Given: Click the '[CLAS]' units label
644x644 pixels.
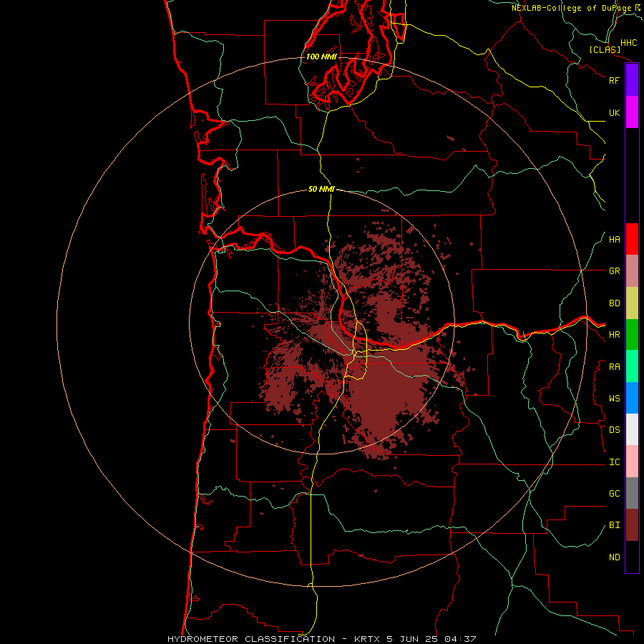Looking at the screenshot, I should pos(605,49).
